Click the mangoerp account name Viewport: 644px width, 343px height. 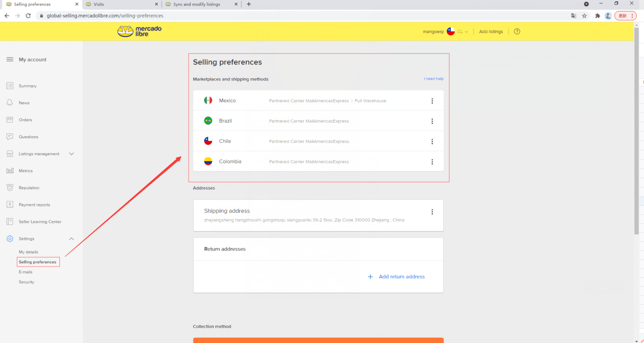point(433,32)
